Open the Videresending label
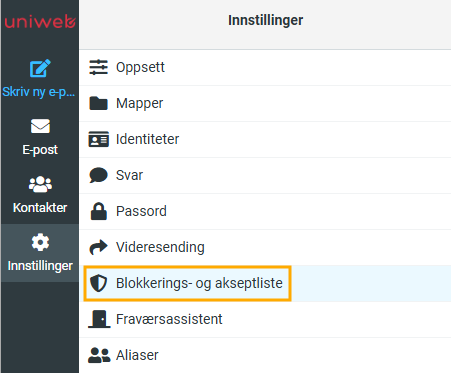Image resolution: width=451 pixels, height=373 pixels. click(160, 247)
